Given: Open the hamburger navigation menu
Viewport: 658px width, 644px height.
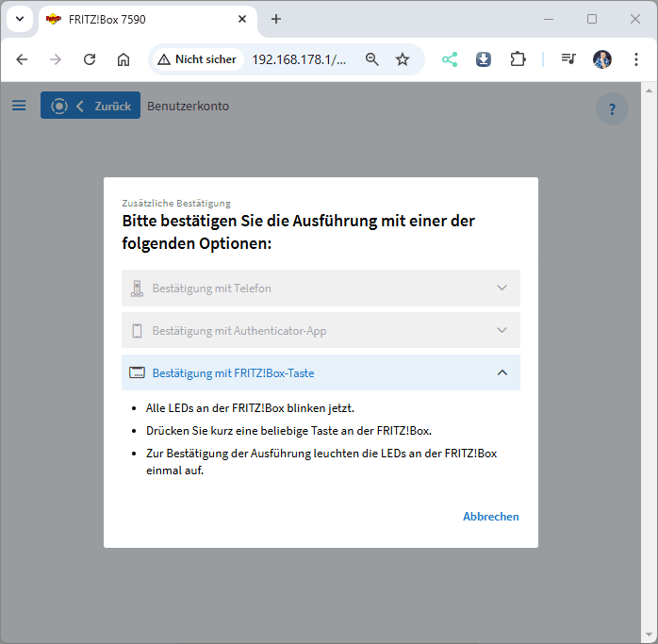Looking at the screenshot, I should click(19, 106).
